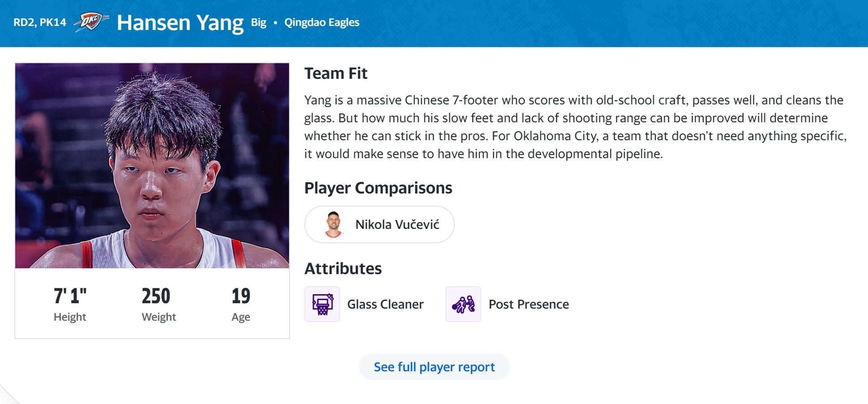Click the Big position label
Image resolution: width=868 pixels, height=404 pixels.
click(x=259, y=22)
